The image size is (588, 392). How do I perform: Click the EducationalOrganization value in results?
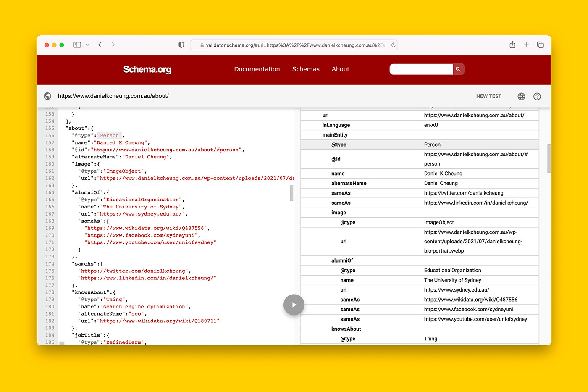coord(452,271)
